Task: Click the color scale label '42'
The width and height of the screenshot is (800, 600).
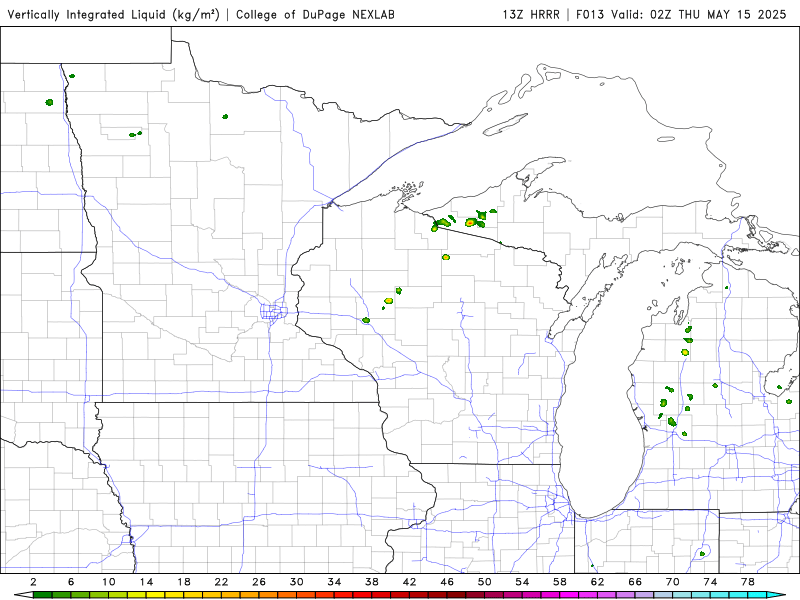Action: click(x=410, y=582)
